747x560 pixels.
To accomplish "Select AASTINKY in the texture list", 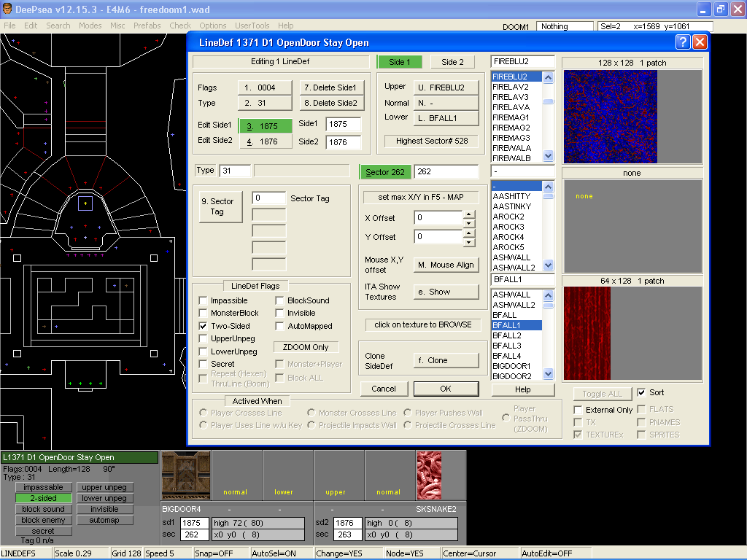I will [x=516, y=206].
